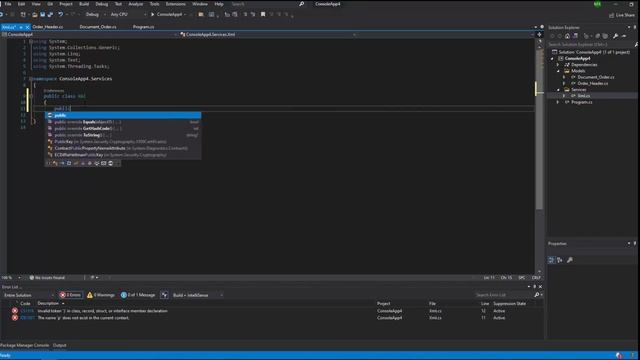This screenshot has height=360, width=640.
Task: Click the search magnifier icon in title bar
Action: pos(302,4)
